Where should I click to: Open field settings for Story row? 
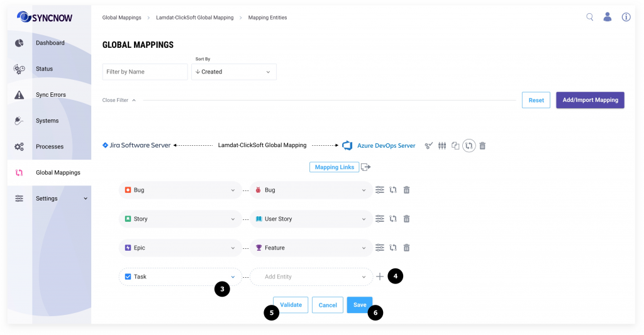pos(380,219)
